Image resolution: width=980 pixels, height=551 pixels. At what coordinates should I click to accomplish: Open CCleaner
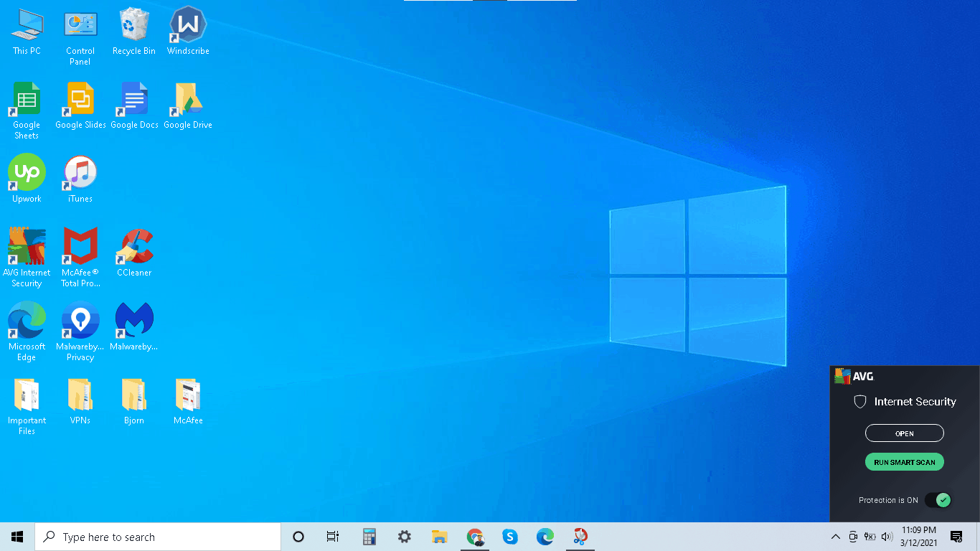tap(133, 248)
